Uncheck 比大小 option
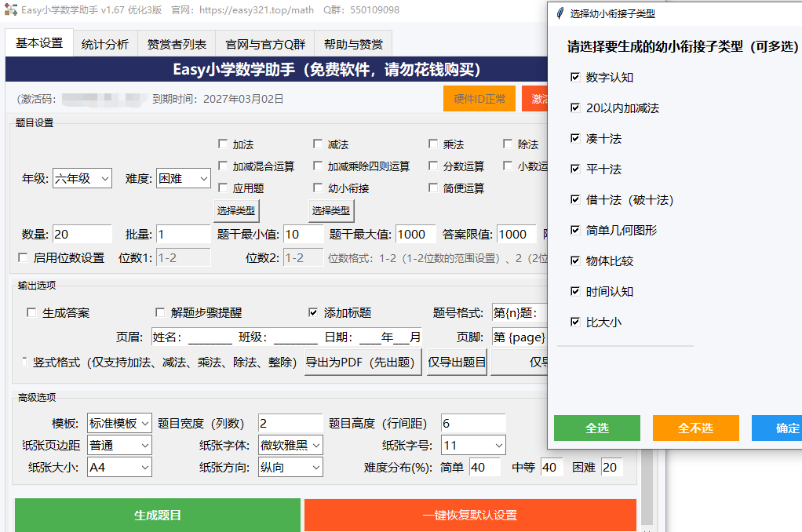The width and height of the screenshot is (802, 532). pyautogui.click(x=575, y=322)
